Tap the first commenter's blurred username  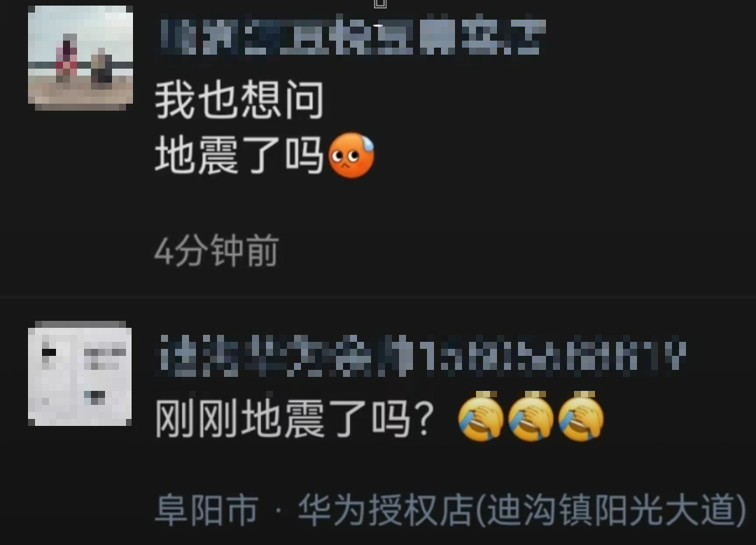(353, 35)
